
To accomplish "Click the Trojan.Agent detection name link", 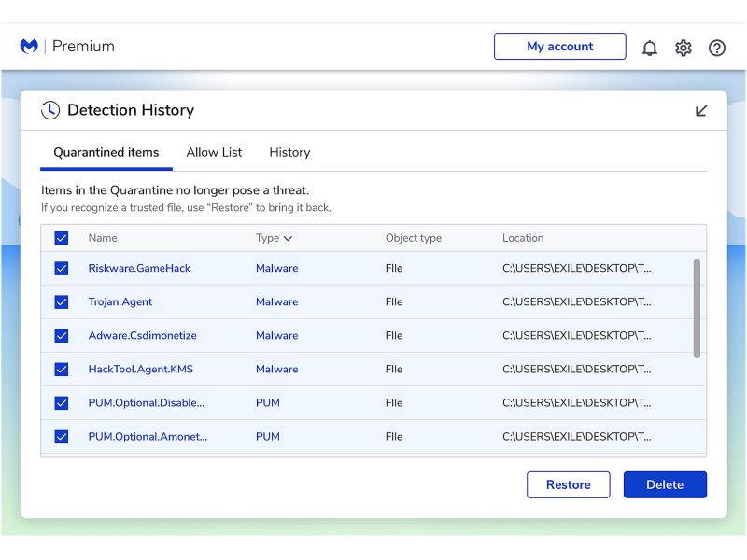I will click(120, 301).
